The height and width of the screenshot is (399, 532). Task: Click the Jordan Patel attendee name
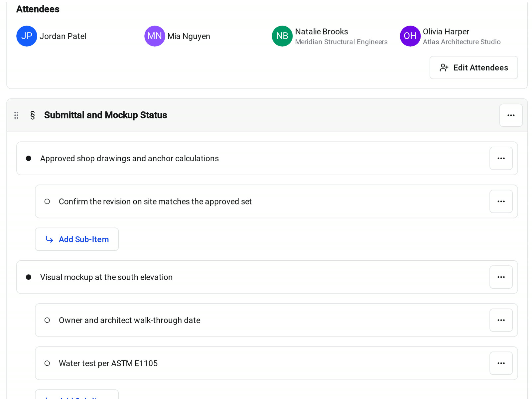(63, 36)
